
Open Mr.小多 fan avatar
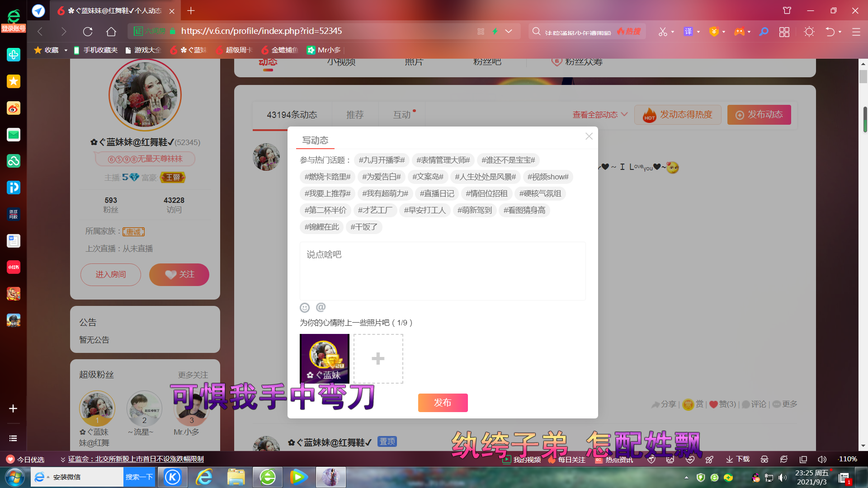pos(192,409)
